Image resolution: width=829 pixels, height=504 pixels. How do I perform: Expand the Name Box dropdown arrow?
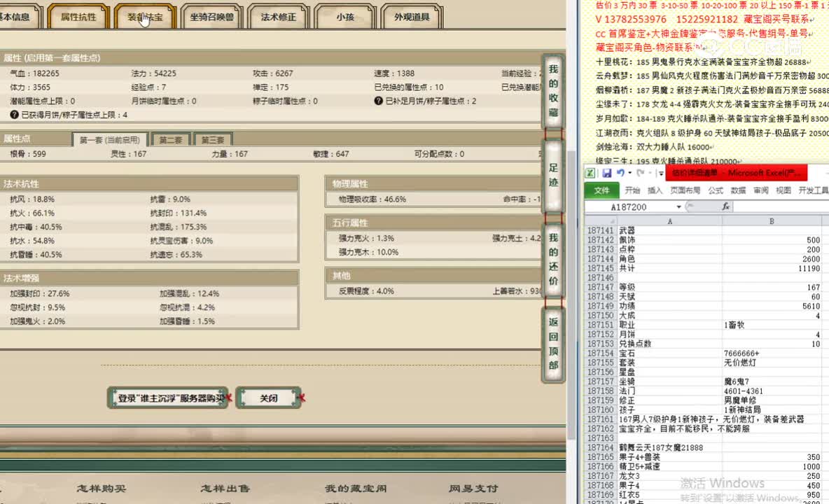pyautogui.click(x=679, y=207)
